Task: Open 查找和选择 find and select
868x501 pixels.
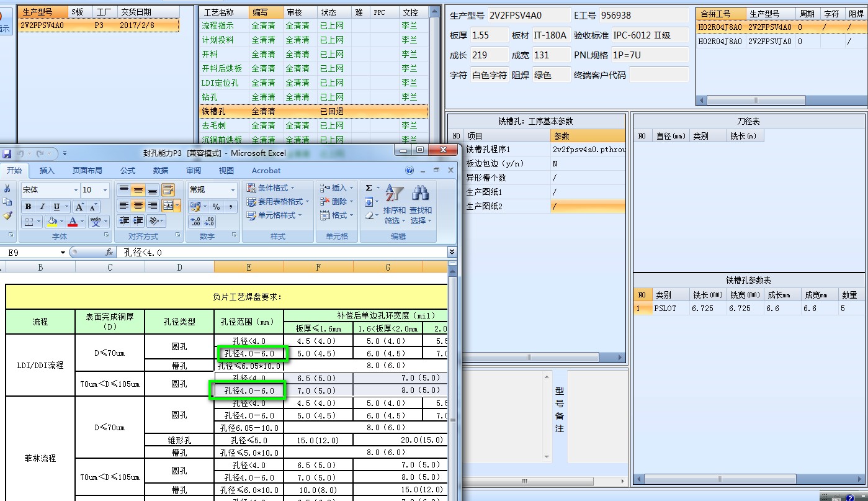Action: click(x=421, y=204)
